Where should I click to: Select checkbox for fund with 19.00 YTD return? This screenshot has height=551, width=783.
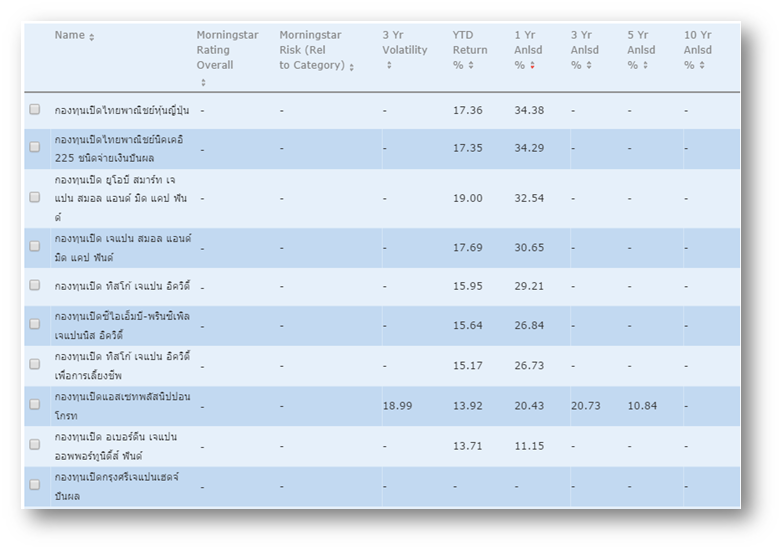[x=35, y=198]
